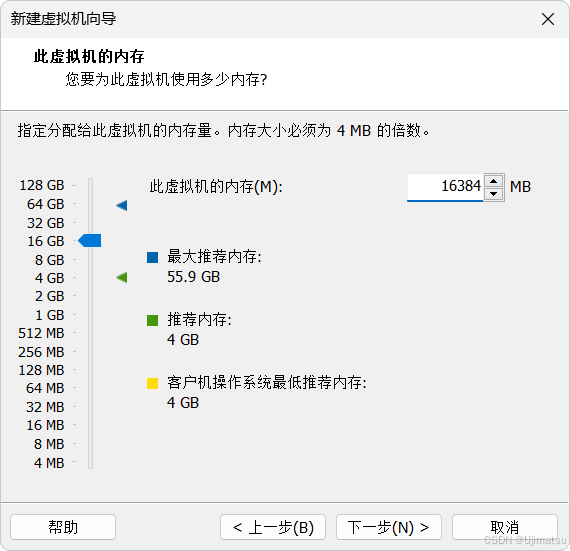570x551 pixels.
Task: Click the memory value field showing 16384
Action: click(x=445, y=187)
